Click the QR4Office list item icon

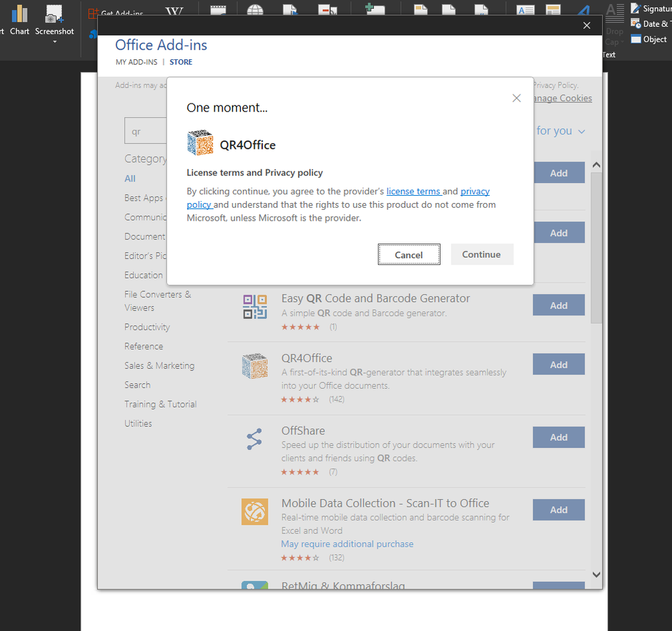click(255, 366)
